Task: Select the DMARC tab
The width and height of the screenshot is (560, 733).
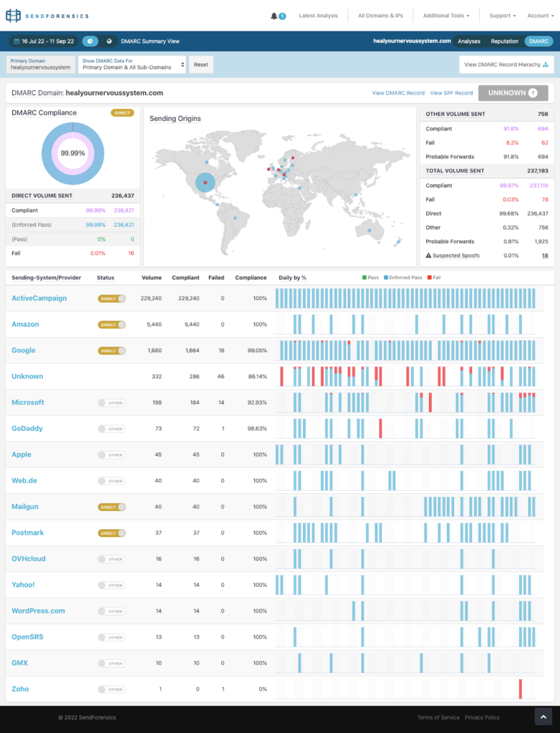Action: tap(539, 41)
